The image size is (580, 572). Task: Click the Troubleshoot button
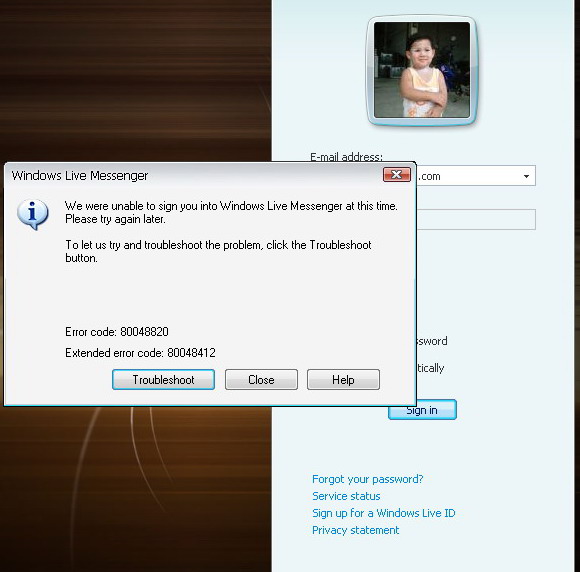point(163,380)
